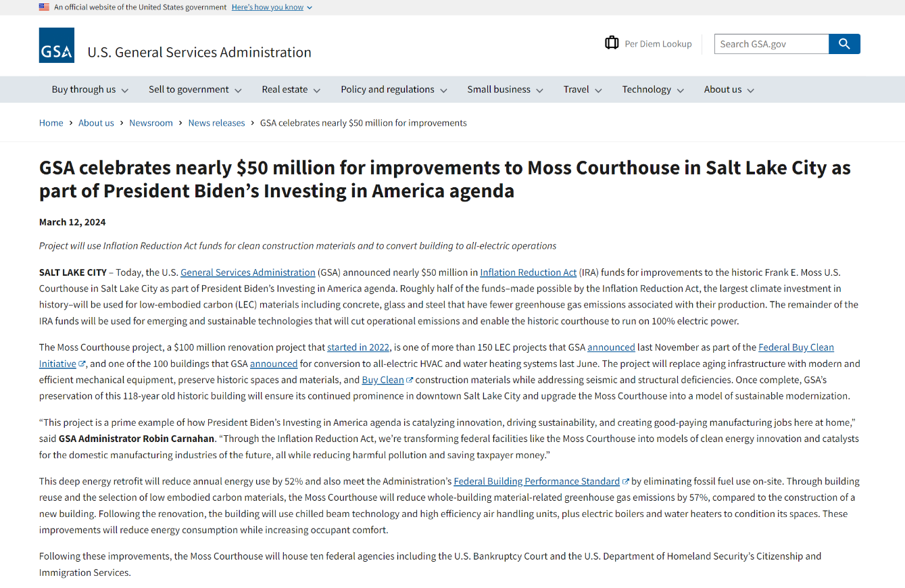Click the U.S. General Services Administration title
The image size is (905, 588).
coord(199,52)
